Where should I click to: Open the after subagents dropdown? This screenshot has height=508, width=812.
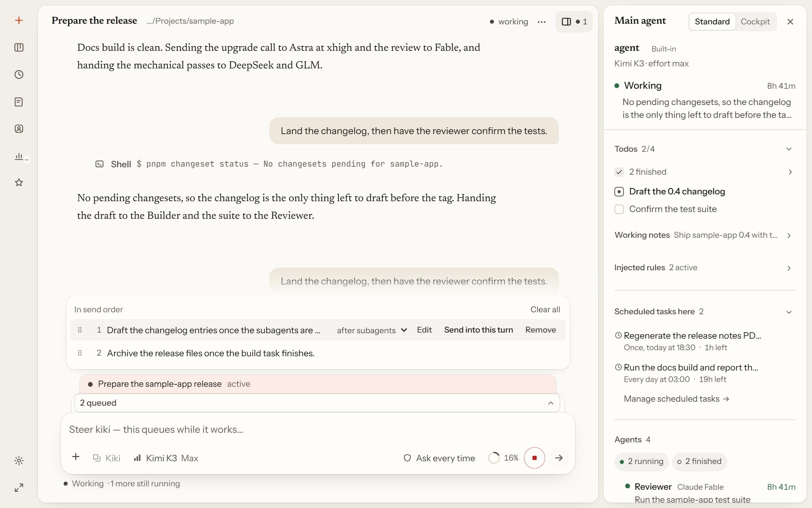[372, 330]
